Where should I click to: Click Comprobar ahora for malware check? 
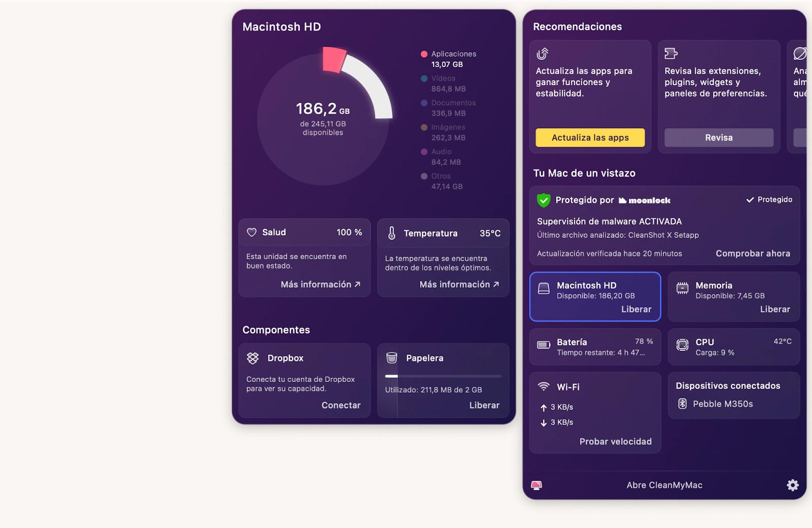[x=753, y=254]
